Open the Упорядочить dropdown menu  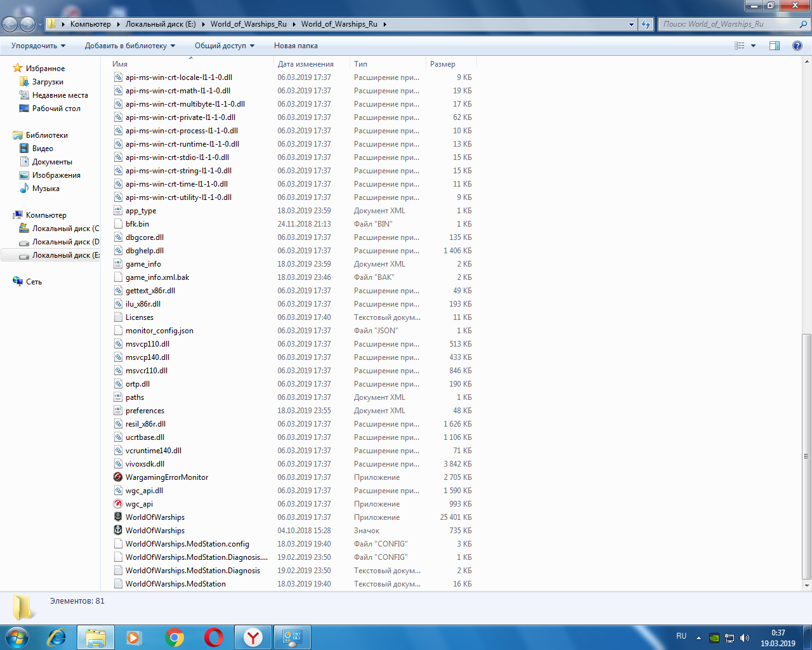tap(38, 46)
